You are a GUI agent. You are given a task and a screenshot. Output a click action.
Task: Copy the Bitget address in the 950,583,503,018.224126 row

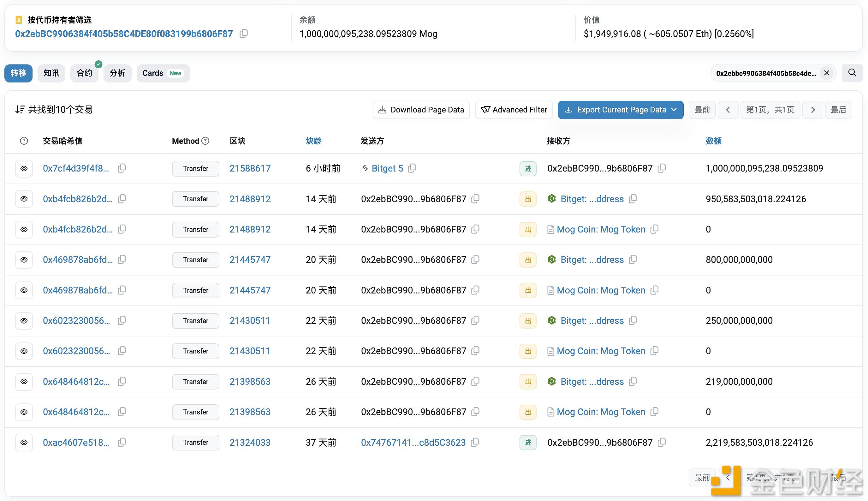633,199
